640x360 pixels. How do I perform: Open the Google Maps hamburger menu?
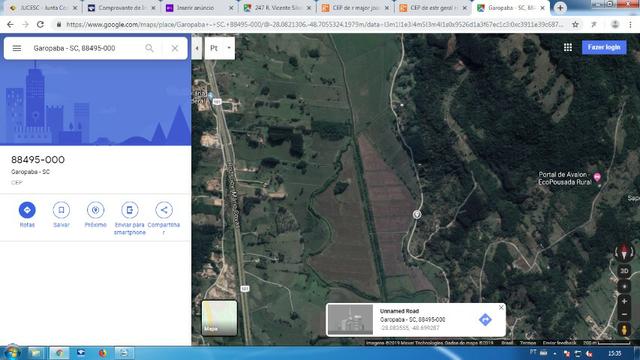[x=17, y=48]
